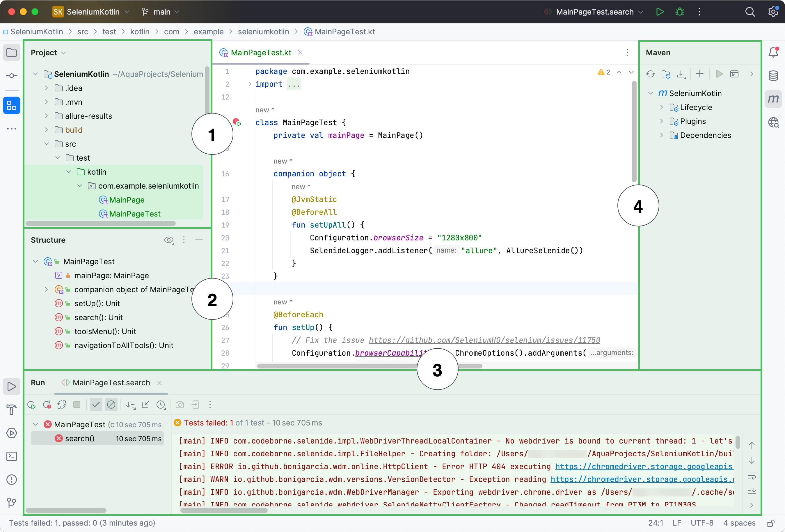Image resolution: width=785 pixels, height=532 pixels.
Task: Open Project view mode dropdown
Action: click(x=48, y=53)
